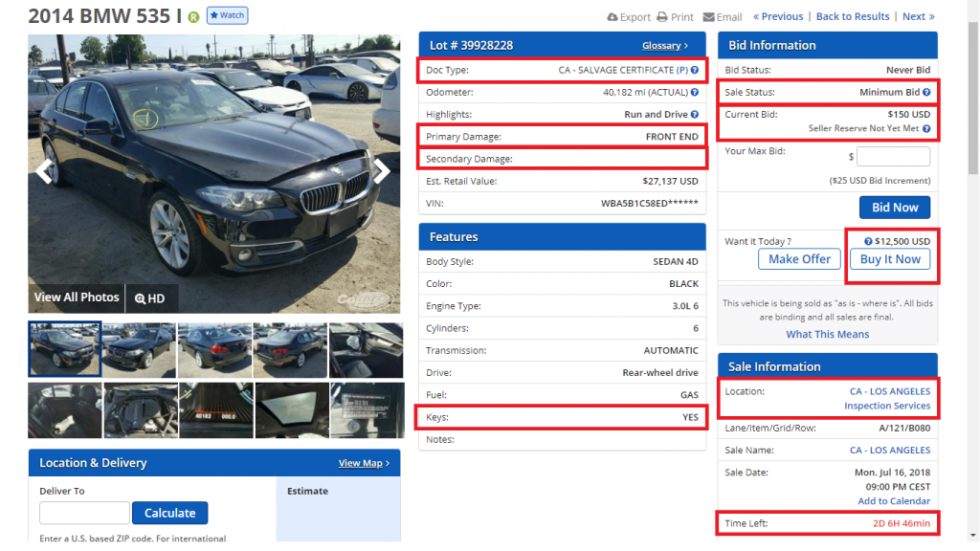Click the Watch star button

228,15
